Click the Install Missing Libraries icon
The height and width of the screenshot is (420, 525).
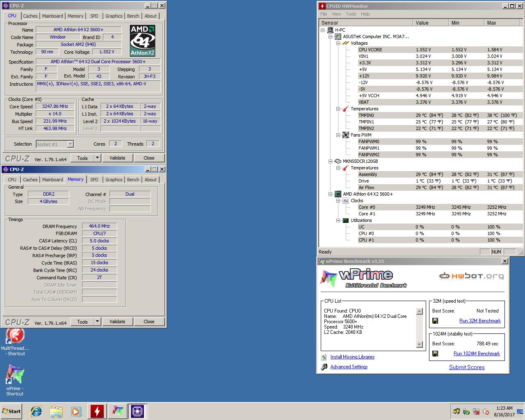click(x=324, y=357)
